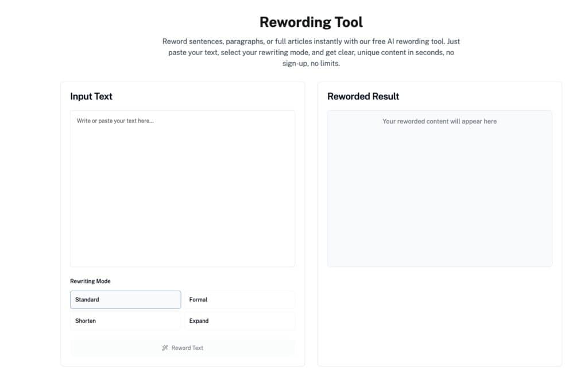Click the 'Write or paste your text here' placeholder
The width and height of the screenshot is (588, 375).
pos(115,121)
